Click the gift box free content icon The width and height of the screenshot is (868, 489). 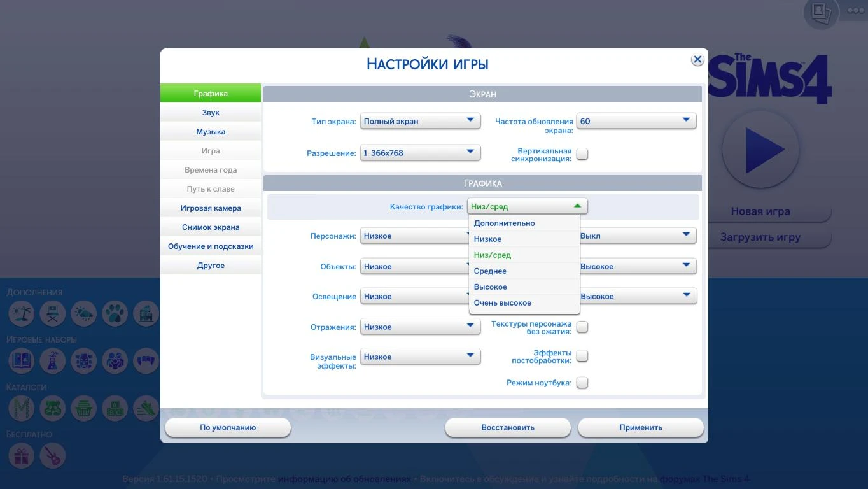click(20, 456)
